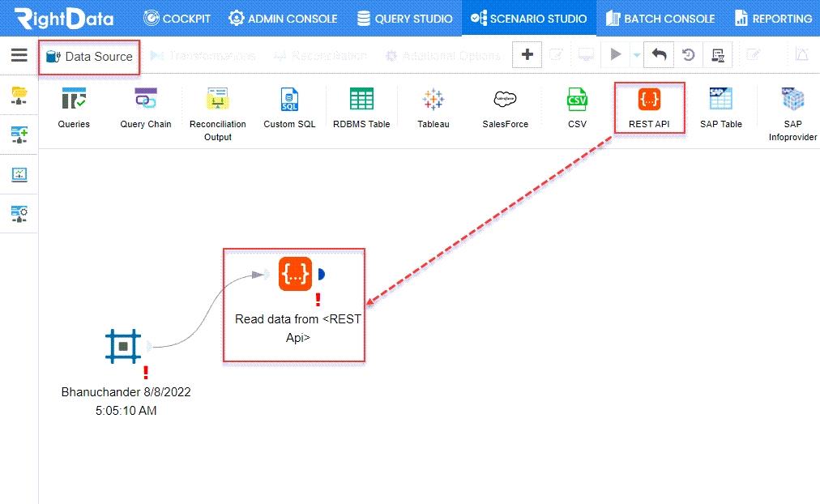Select the Queries data source
The image size is (820, 504).
click(x=74, y=100)
